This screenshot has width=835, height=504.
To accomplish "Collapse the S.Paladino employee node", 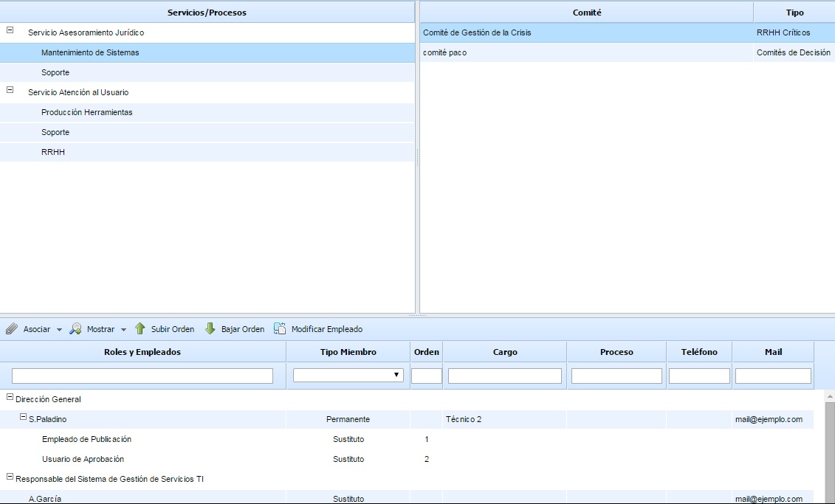I will pos(24,418).
